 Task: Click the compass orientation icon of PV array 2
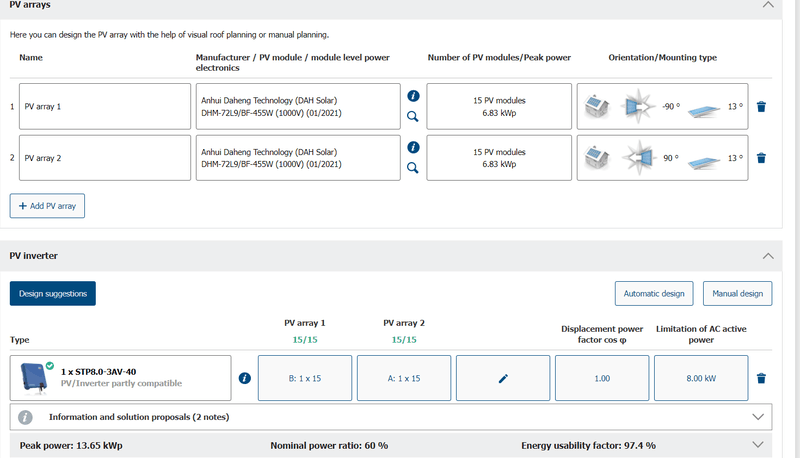click(638, 158)
